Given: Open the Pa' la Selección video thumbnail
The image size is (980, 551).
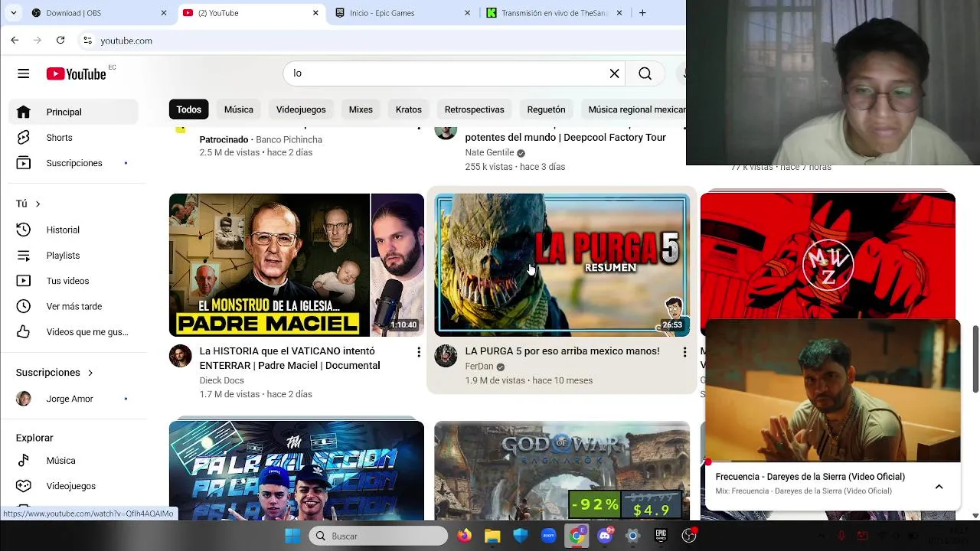Looking at the screenshot, I should 296,471.
